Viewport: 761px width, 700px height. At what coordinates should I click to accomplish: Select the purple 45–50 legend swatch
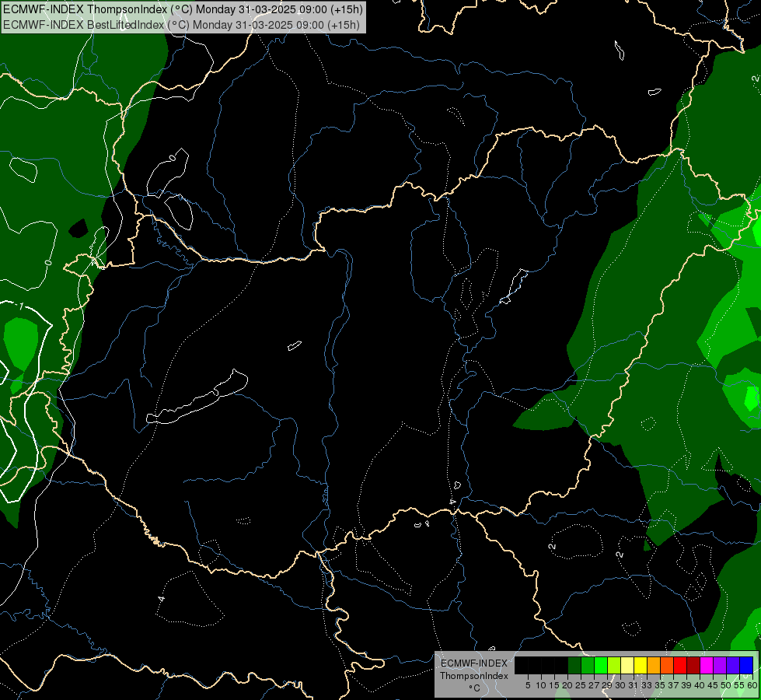tap(720, 665)
